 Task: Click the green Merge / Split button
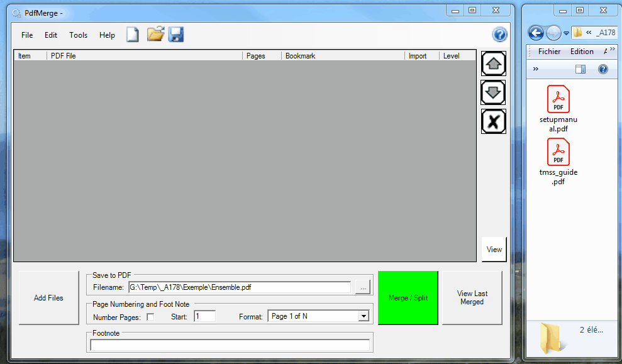click(408, 298)
